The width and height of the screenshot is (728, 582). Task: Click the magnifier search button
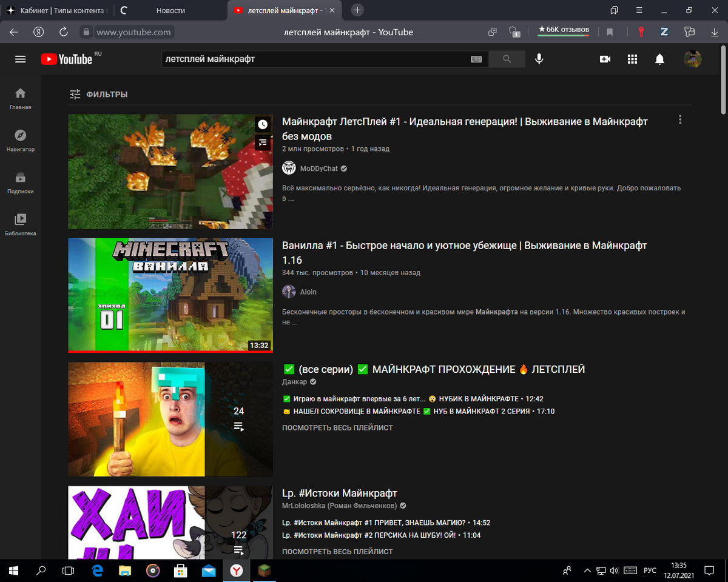(x=507, y=59)
